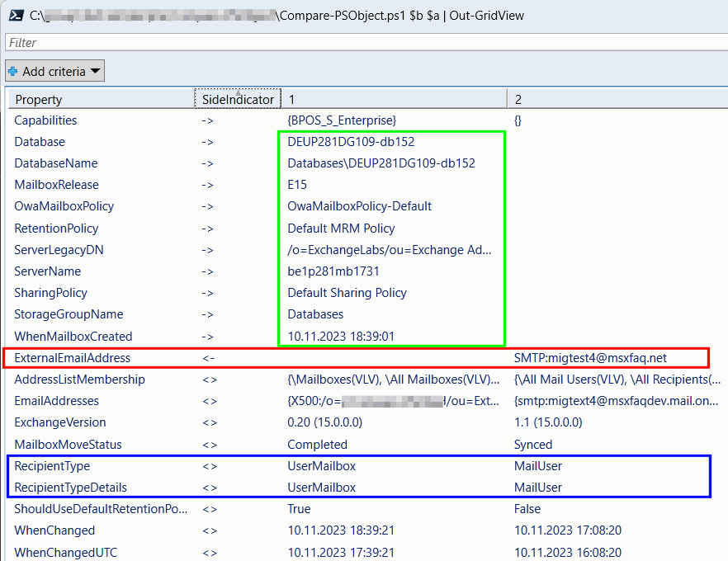Sort by the SideIndicator column header
The height and width of the screenshot is (561, 728).
[238, 99]
